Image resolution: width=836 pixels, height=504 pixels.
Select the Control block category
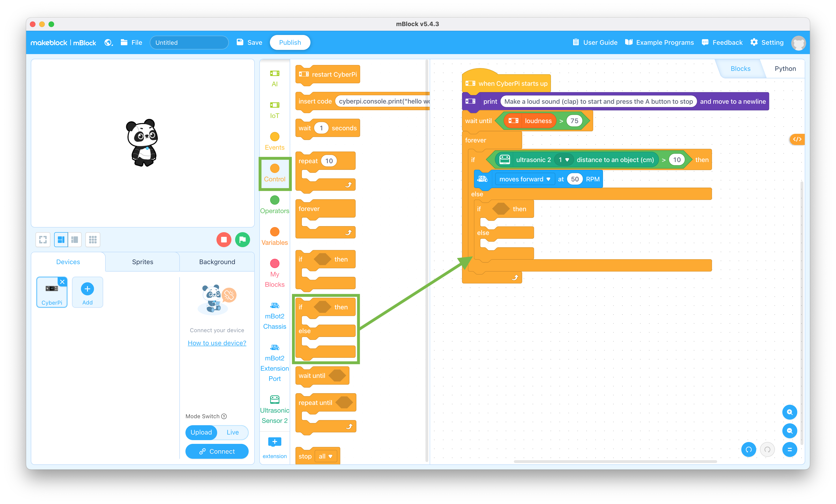275,173
